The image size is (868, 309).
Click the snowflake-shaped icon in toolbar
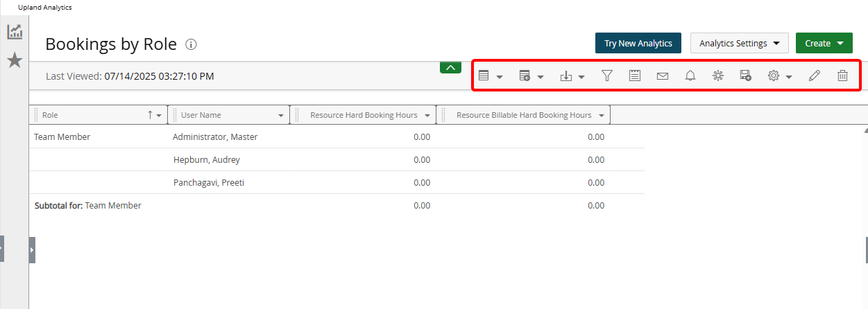point(718,76)
